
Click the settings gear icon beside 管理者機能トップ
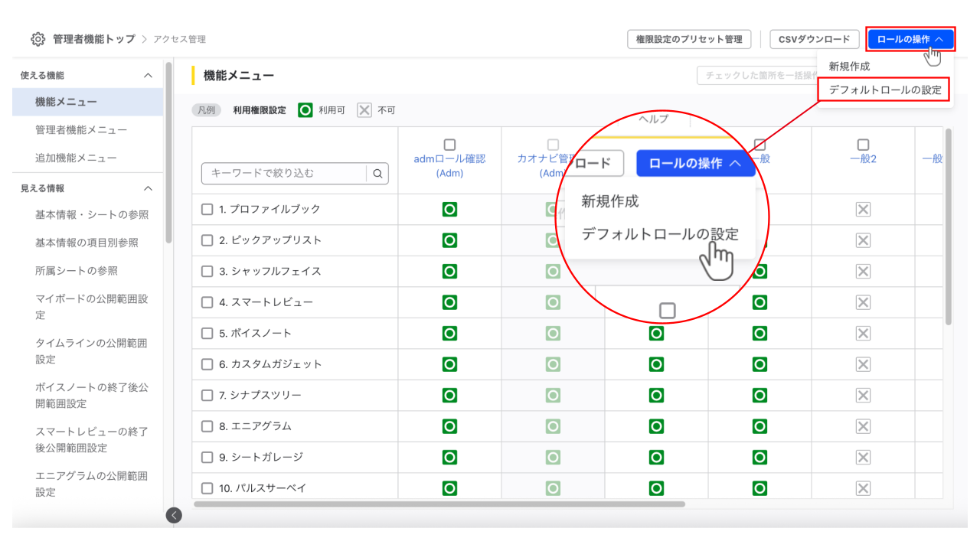38,39
